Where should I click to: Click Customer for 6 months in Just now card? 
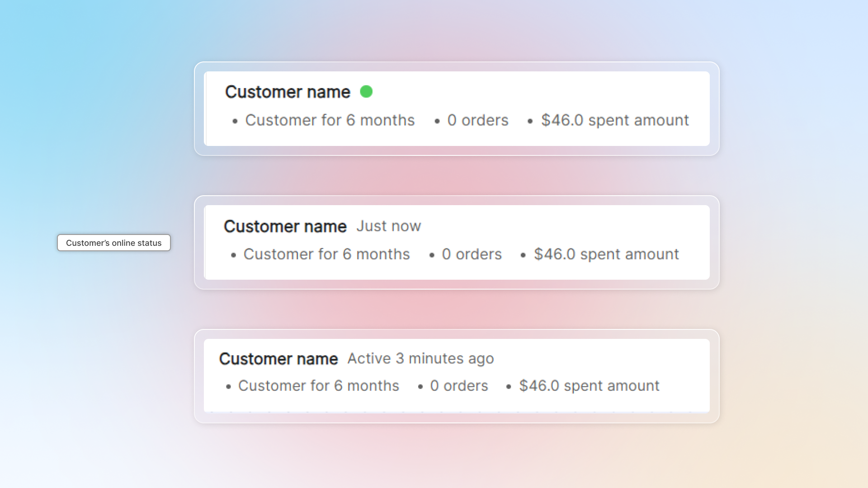coord(326,254)
